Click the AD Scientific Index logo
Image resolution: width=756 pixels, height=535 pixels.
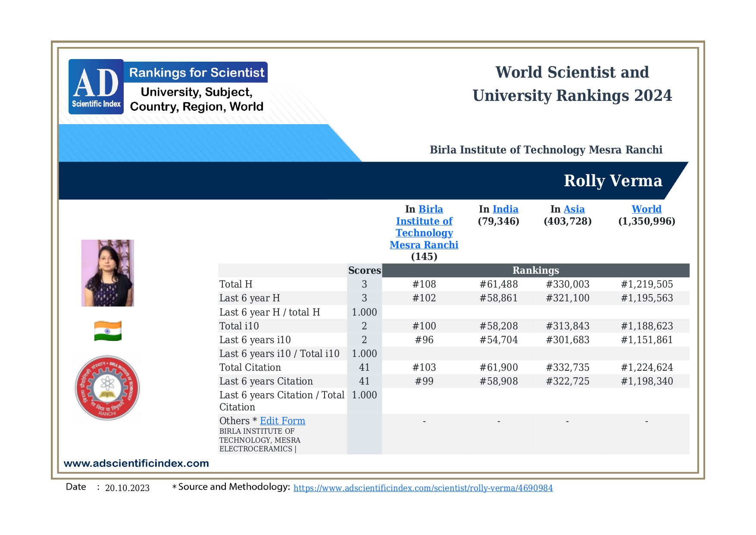coord(96,87)
